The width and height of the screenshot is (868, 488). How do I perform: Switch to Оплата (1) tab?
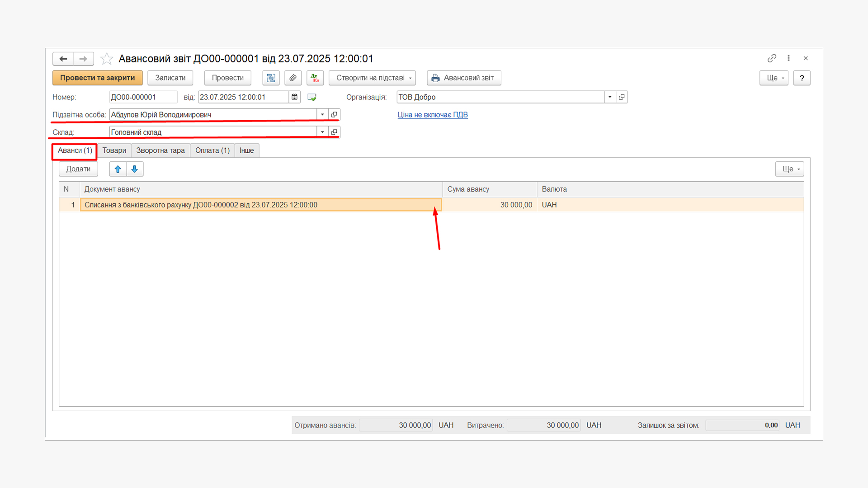(x=212, y=150)
